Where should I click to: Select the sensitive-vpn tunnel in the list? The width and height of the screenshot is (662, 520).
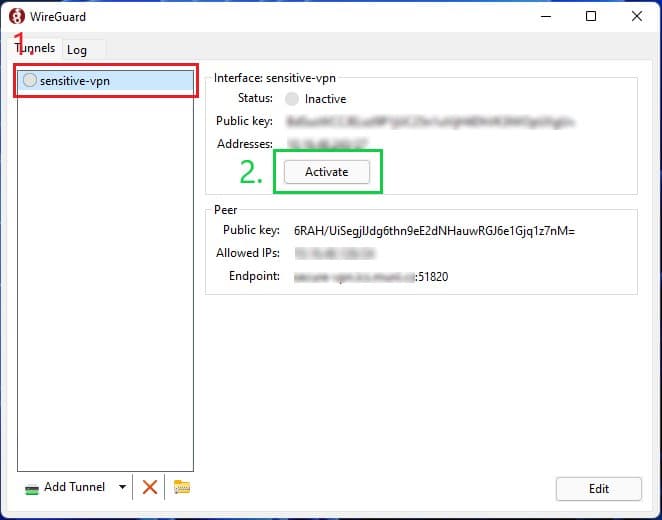point(75,81)
